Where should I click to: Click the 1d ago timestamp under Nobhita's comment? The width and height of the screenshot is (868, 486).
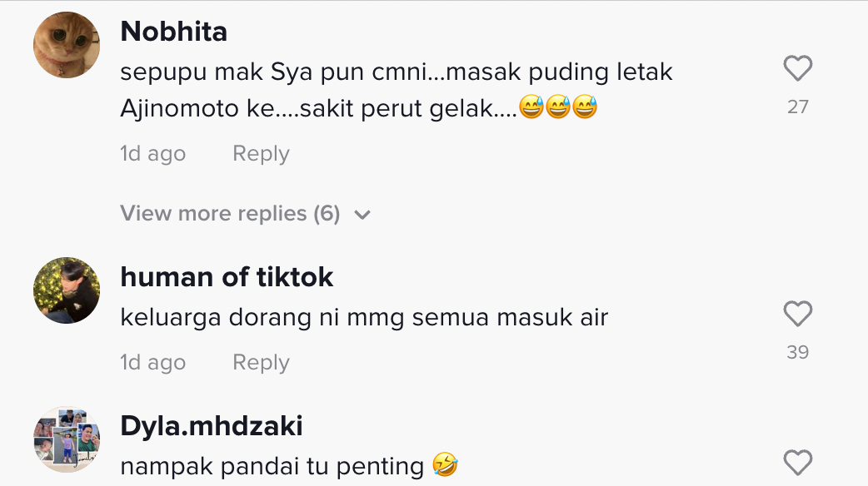point(152,154)
